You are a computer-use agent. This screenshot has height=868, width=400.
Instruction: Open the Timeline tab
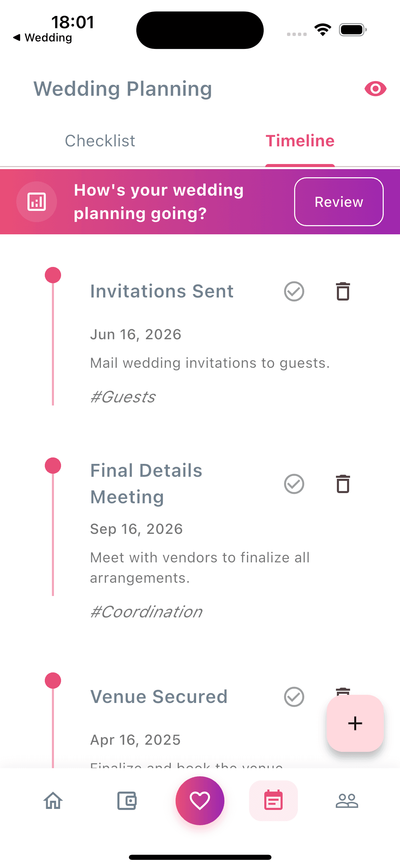tap(300, 141)
